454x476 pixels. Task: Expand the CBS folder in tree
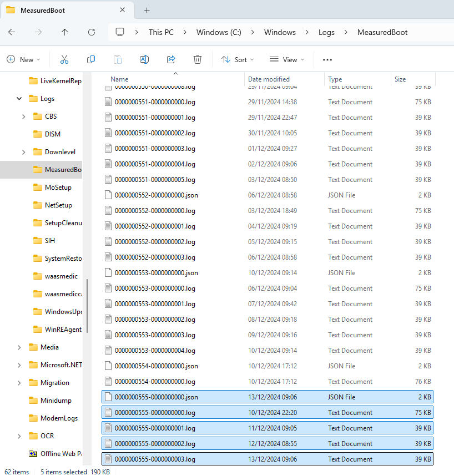[23, 117]
